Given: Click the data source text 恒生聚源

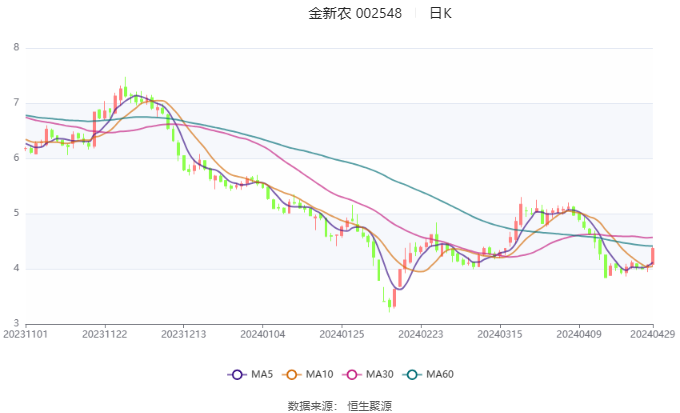Looking at the screenshot, I should pyautogui.click(x=369, y=406).
